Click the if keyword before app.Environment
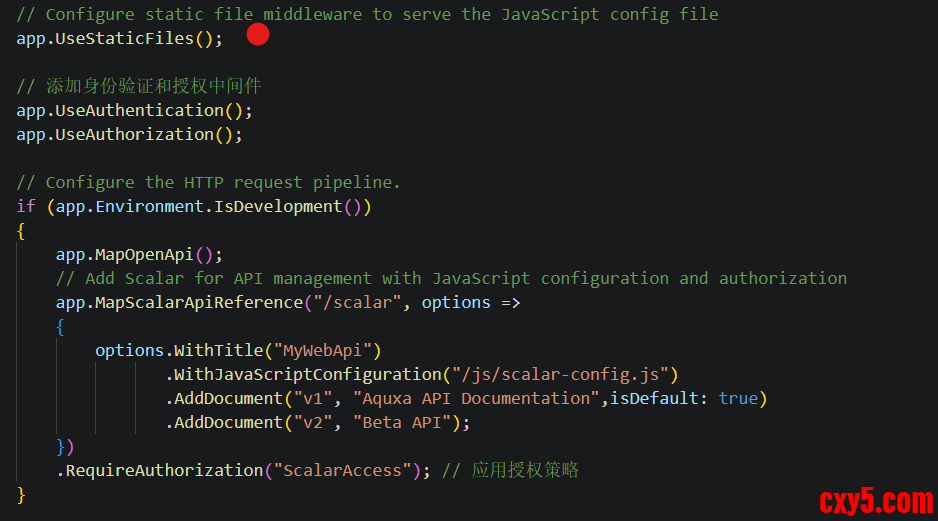938x521 pixels. [26, 206]
